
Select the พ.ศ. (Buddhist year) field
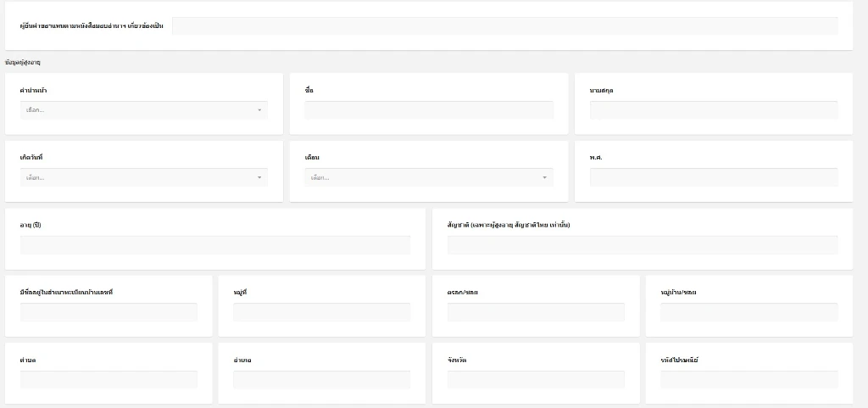(714, 177)
